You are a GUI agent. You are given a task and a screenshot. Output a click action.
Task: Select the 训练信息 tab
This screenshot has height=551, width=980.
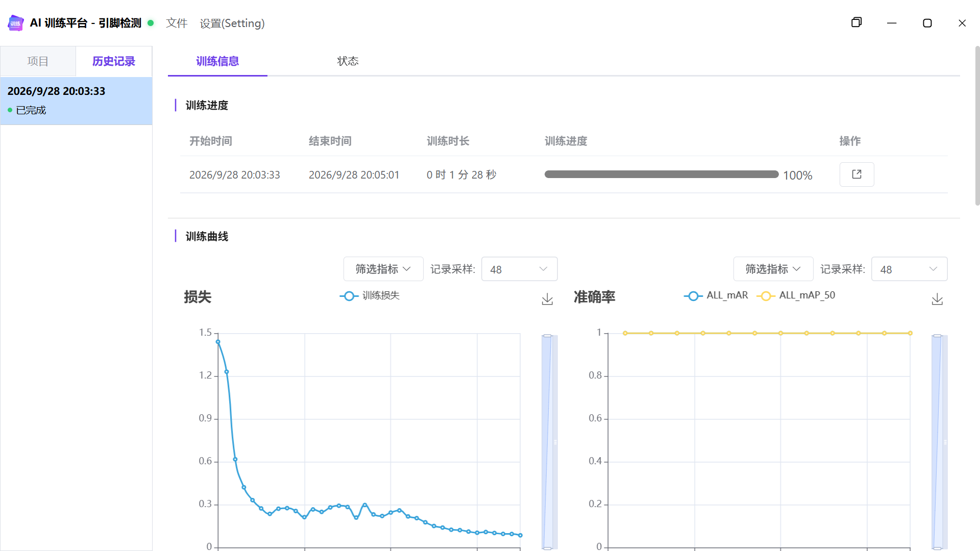[217, 61]
